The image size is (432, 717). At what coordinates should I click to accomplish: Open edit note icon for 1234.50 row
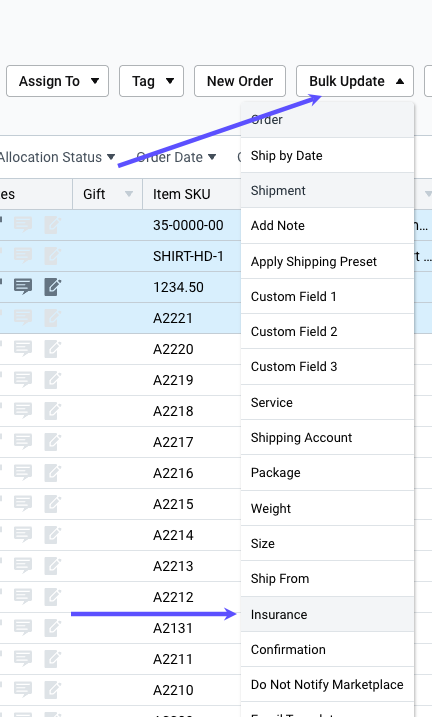(x=53, y=287)
